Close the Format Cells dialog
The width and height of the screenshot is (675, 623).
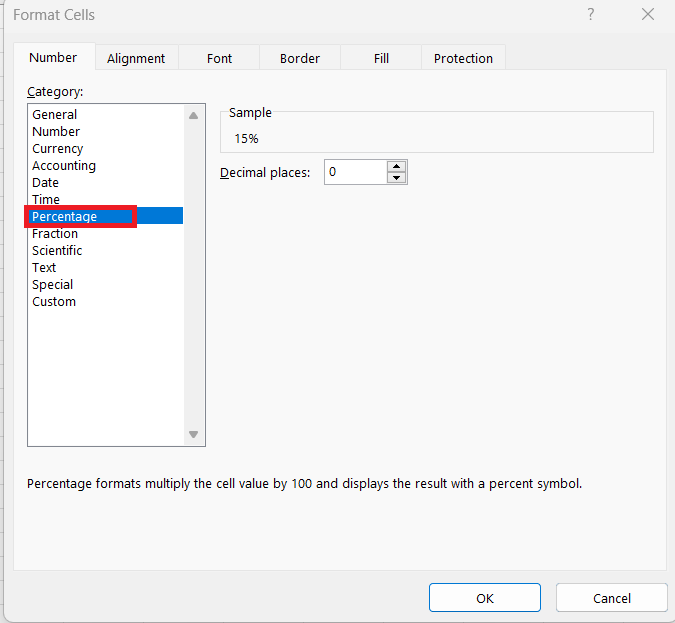click(647, 15)
